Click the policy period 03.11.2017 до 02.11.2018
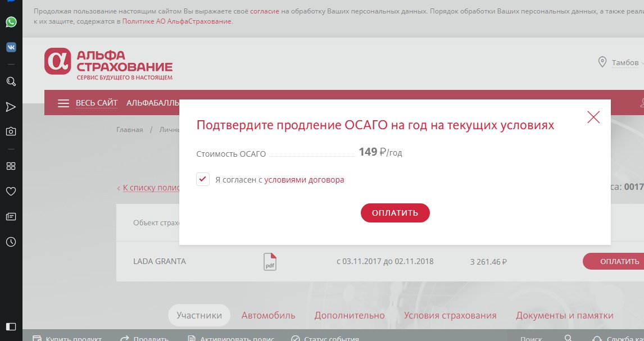The height and width of the screenshot is (341, 644). click(x=385, y=261)
